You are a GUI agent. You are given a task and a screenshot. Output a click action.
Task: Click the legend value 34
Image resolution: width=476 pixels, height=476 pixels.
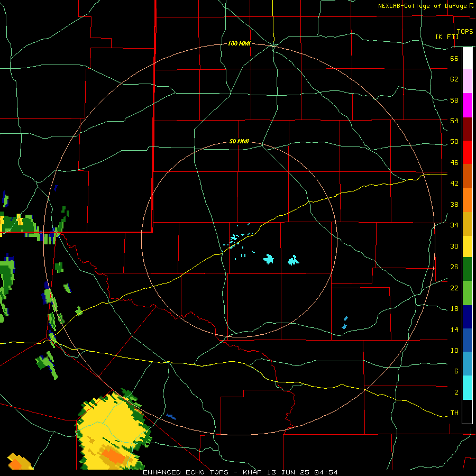(x=454, y=225)
